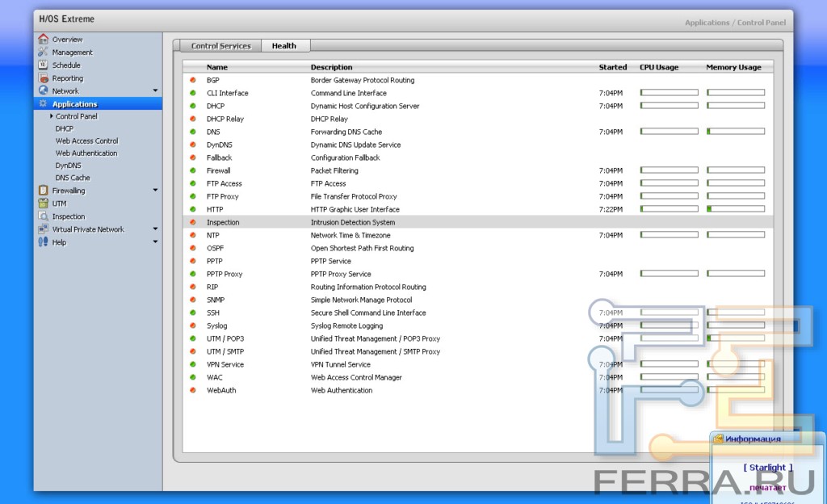Expand the Virtual Private Network arrow
Viewport: 827px width, 504px height.
[x=155, y=229]
